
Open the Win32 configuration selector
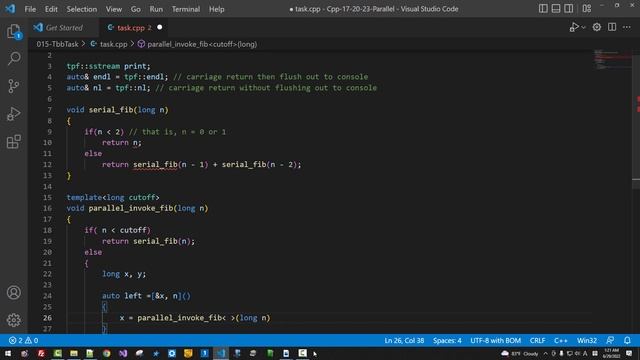(587, 340)
